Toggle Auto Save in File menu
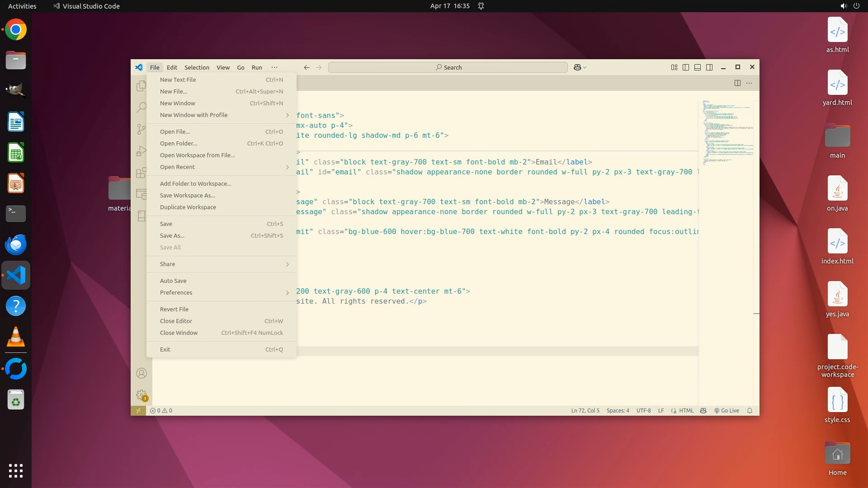 (173, 281)
